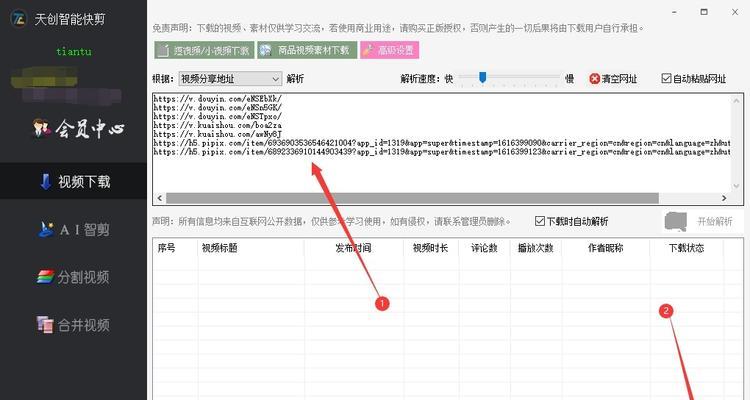The image size is (750, 400).
Task: Click the tiantu username text
Action: [74, 51]
